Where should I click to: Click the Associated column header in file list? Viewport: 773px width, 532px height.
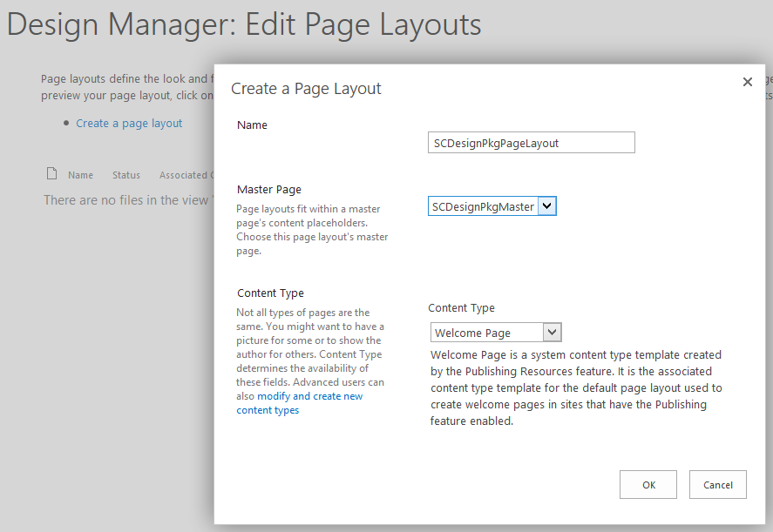click(183, 175)
